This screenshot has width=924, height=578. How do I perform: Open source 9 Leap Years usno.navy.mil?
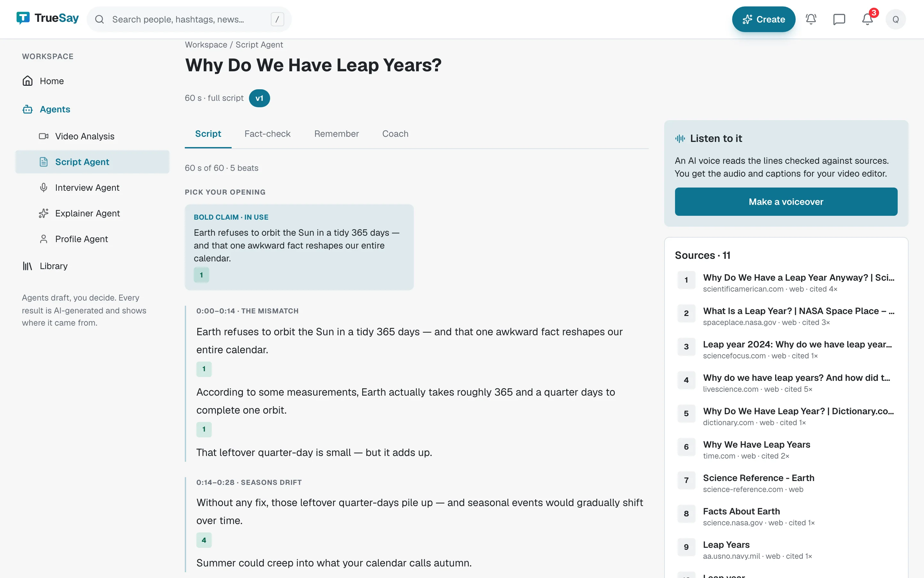(786, 550)
